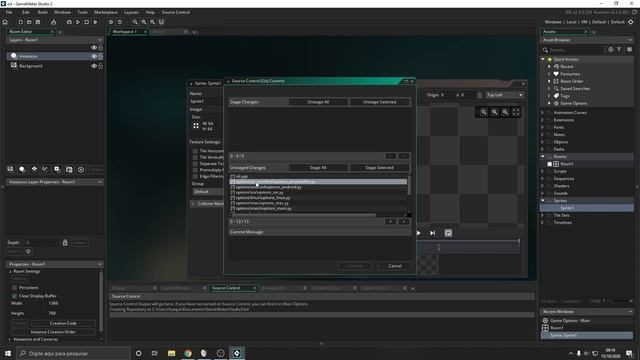Cancel the Source Control commit dialog
Viewport: 640px width, 360px height.
(395, 266)
